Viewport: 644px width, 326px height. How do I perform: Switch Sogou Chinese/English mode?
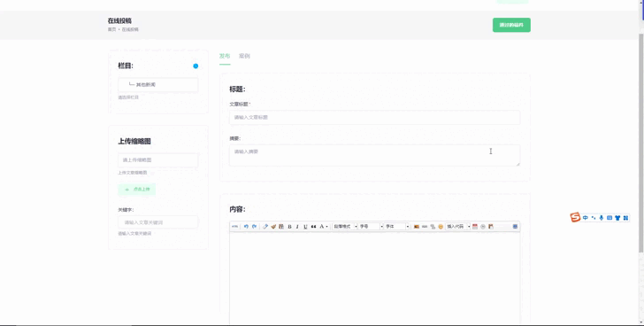pyautogui.click(x=586, y=218)
